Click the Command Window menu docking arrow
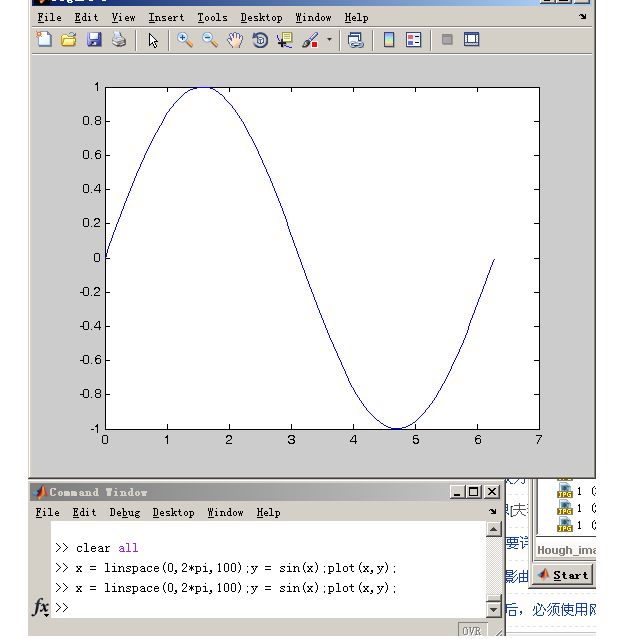The width and height of the screenshot is (640, 639). click(x=492, y=512)
